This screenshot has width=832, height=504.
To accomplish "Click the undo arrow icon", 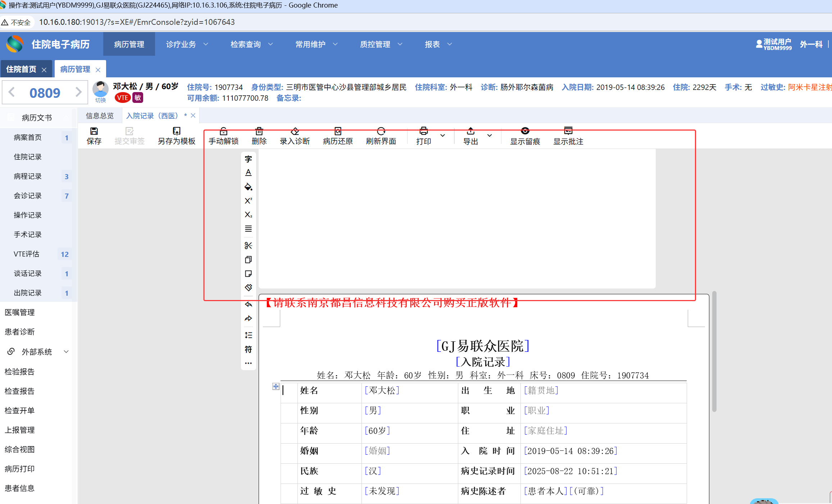I will (x=248, y=304).
